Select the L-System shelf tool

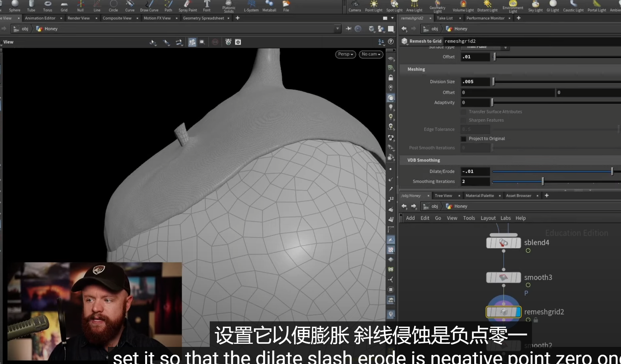[x=251, y=6]
